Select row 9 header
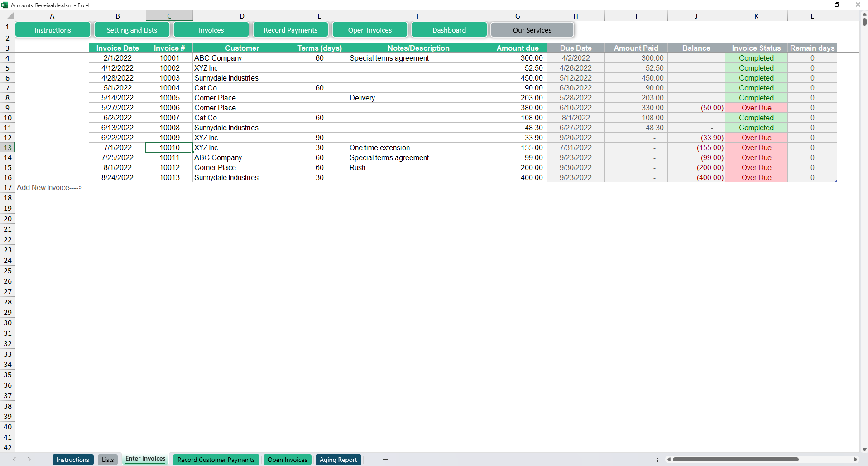 (8, 108)
